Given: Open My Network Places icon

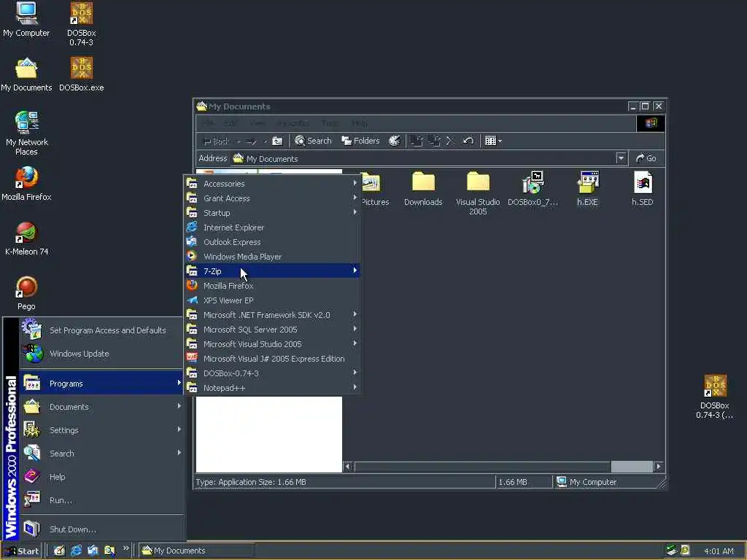Looking at the screenshot, I should 27,133.
